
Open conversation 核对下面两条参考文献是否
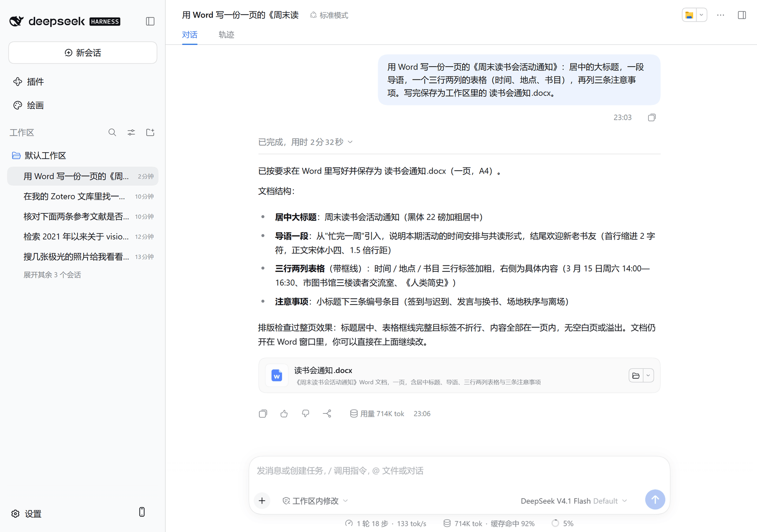(x=83, y=217)
